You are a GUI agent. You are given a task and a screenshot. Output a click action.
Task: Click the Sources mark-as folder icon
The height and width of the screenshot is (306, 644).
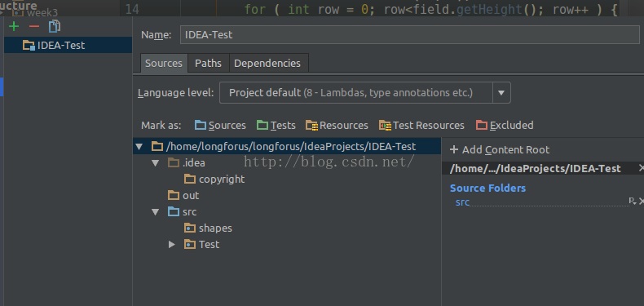(201, 125)
